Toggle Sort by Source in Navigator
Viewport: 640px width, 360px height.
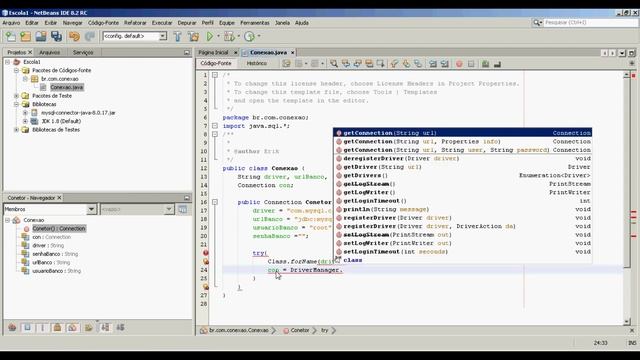coord(120,327)
